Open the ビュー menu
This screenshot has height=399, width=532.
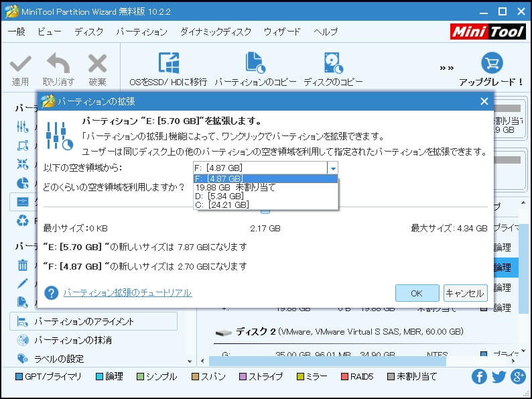pos(50,32)
